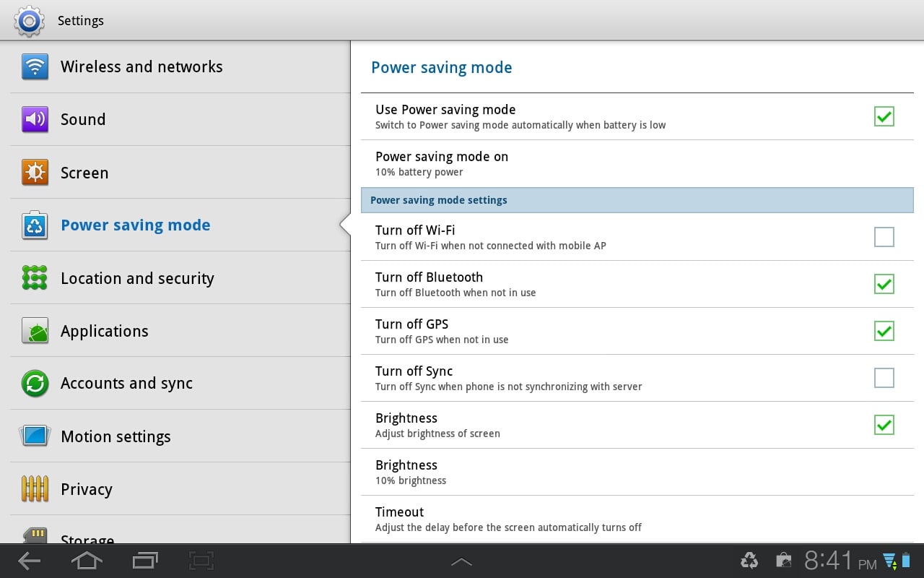The height and width of the screenshot is (578, 924).
Task: Select the Wireless and networks icon
Action: (x=34, y=66)
